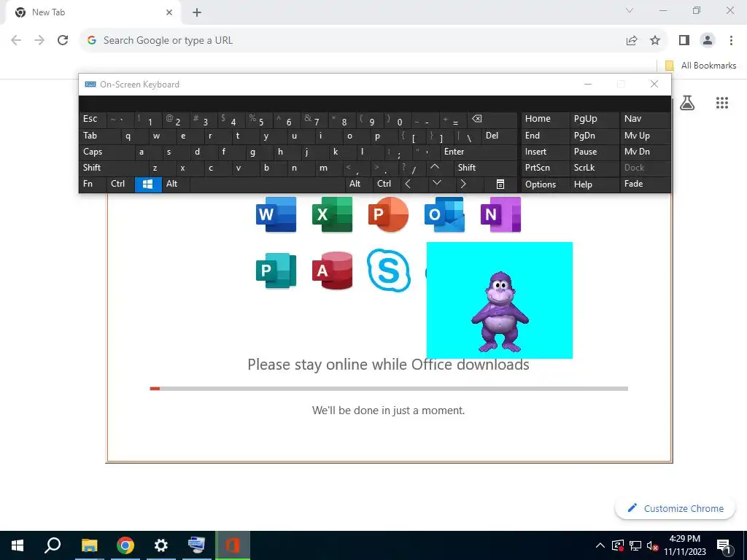Toggle ScrLk key on On-Screen Keyboard

(595, 168)
